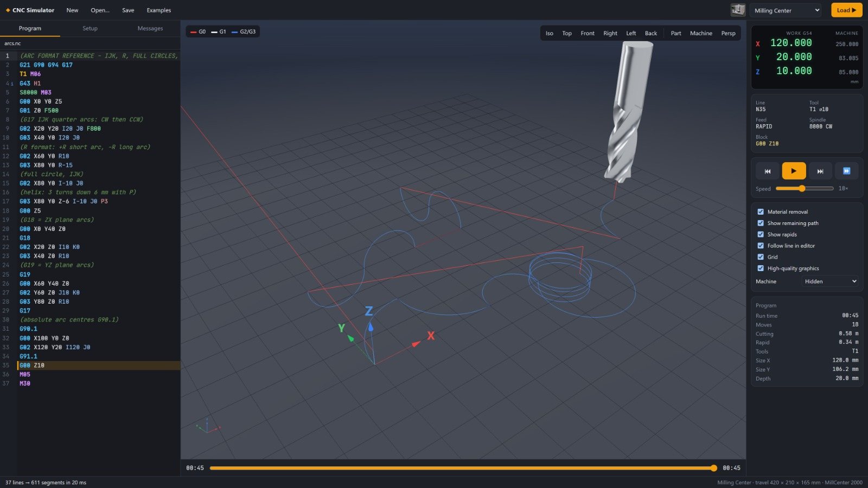This screenshot has width=868, height=488.
Task: Select the Program tab
Action: click(30, 28)
